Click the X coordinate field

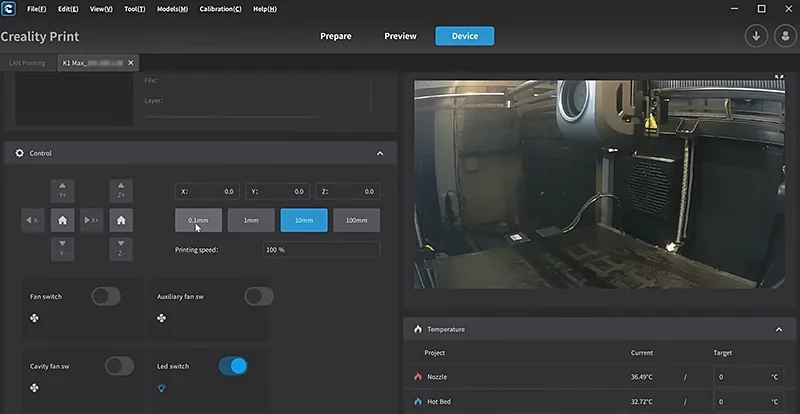coord(207,191)
